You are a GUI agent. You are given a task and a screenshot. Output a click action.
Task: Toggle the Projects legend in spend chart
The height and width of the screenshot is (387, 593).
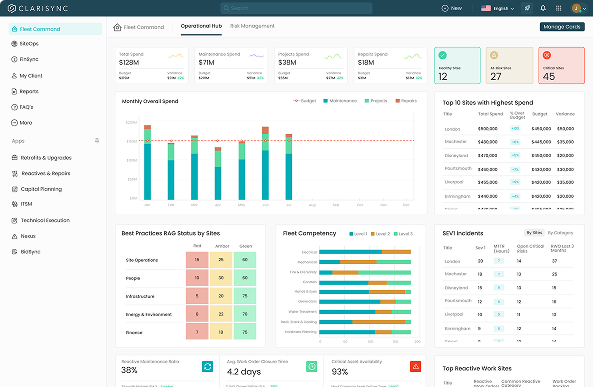(x=376, y=101)
